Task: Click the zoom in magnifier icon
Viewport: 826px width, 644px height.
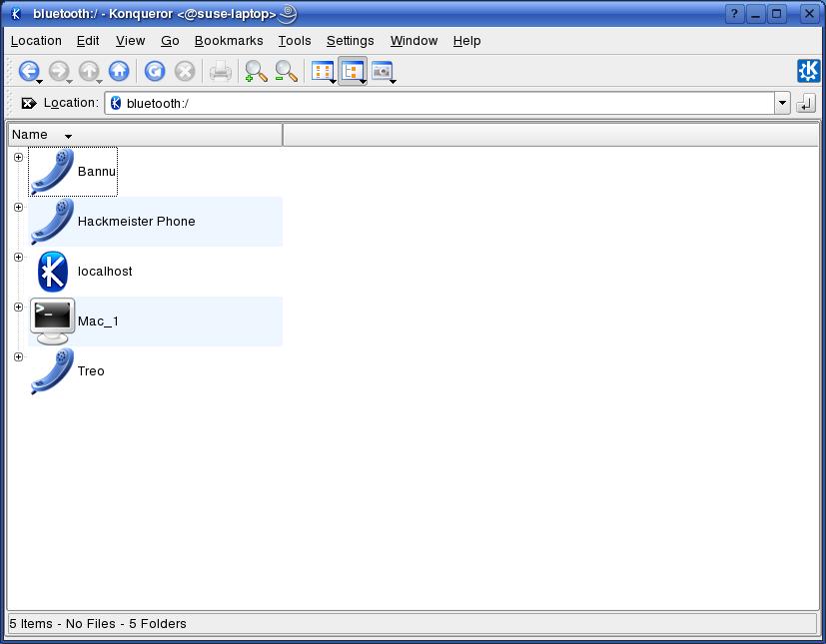Action: [256, 71]
